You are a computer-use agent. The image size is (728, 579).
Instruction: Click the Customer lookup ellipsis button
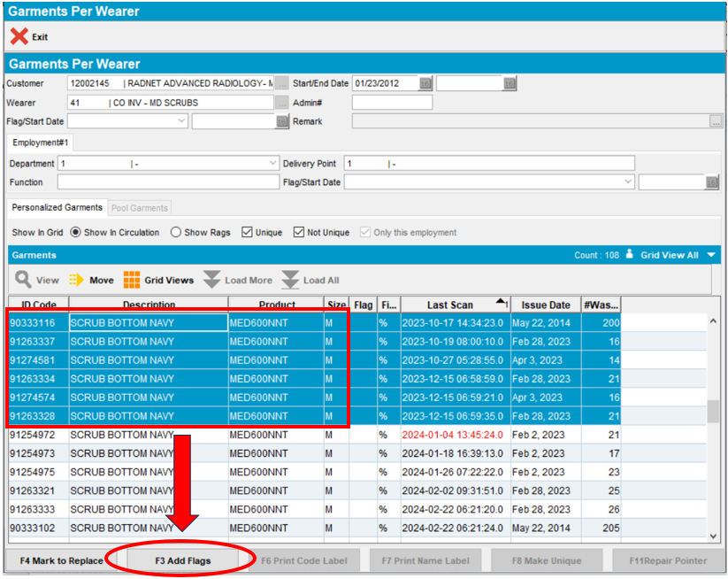click(281, 83)
